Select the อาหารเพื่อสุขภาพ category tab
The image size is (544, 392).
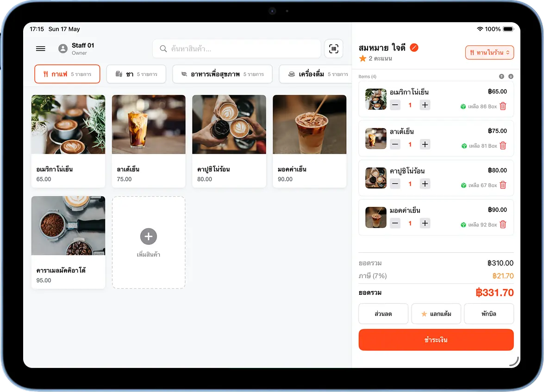click(x=222, y=74)
